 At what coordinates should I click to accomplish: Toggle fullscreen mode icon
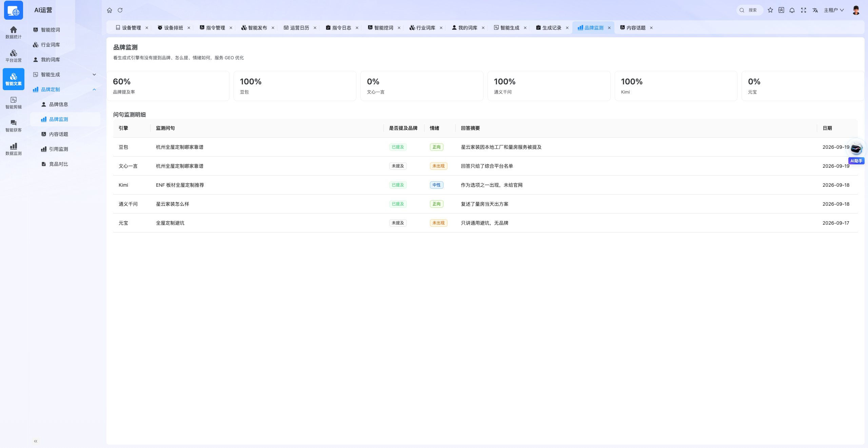tap(804, 10)
